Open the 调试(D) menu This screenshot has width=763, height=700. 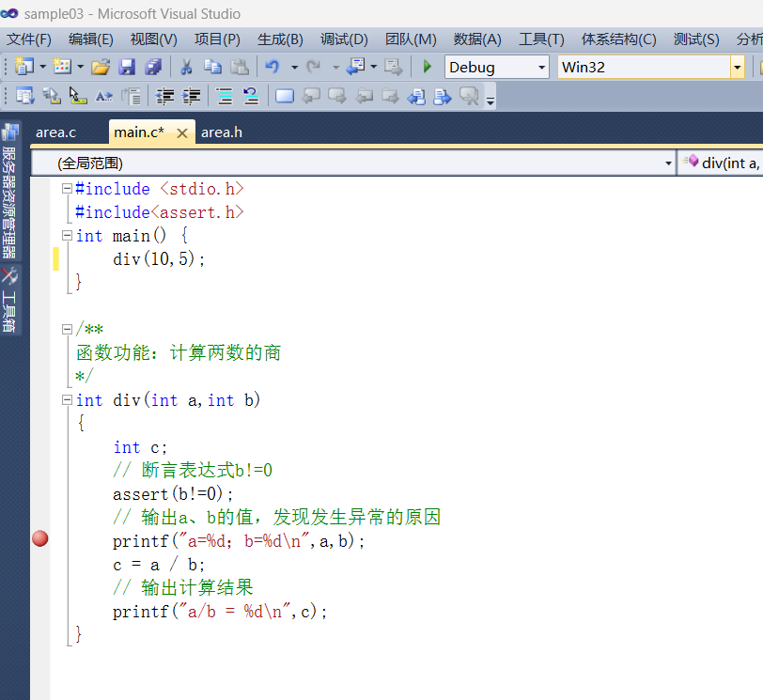(x=344, y=39)
